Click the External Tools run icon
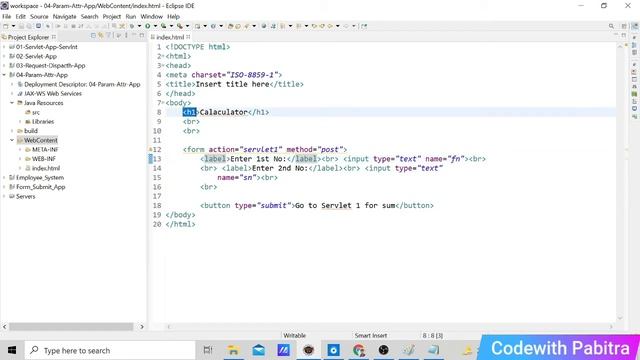Screen dimensions: 640x360 pos(180,26)
